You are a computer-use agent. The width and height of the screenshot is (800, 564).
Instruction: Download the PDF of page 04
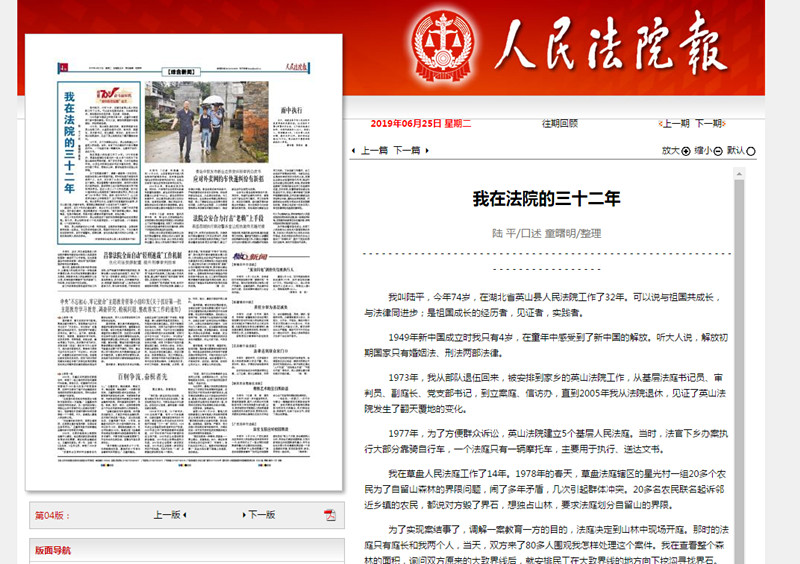(x=330, y=515)
